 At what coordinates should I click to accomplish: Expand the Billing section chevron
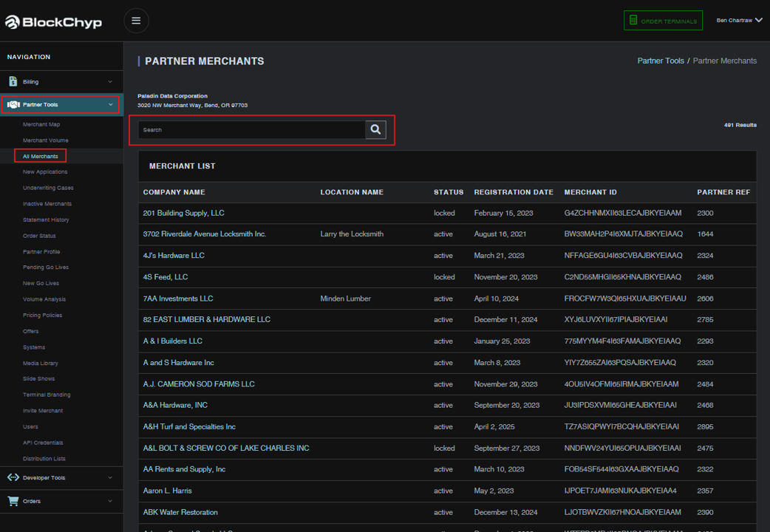pyautogui.click(x=110, y=81)
